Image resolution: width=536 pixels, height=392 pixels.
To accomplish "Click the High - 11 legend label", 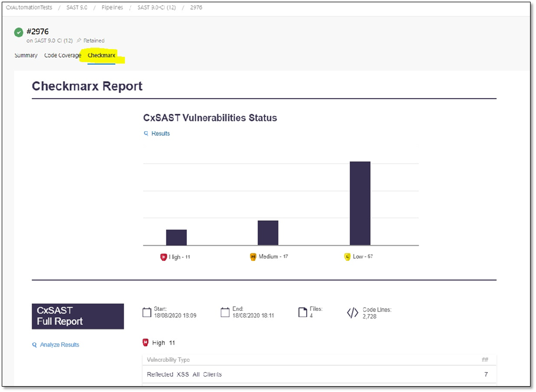I will pos(179,257).
